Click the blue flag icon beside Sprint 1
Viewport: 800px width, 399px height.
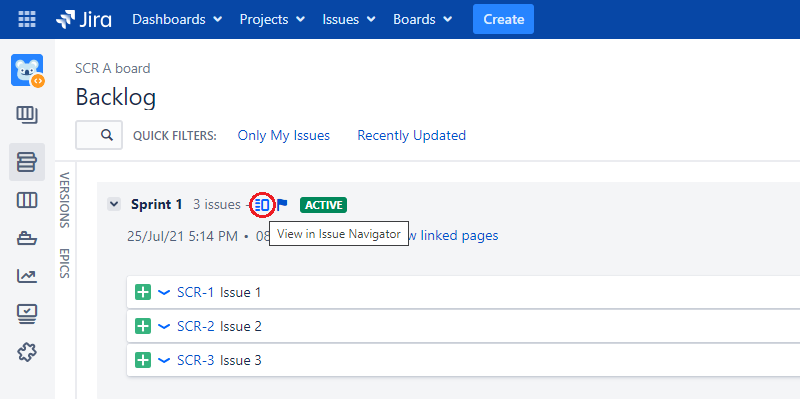point(282,205)
